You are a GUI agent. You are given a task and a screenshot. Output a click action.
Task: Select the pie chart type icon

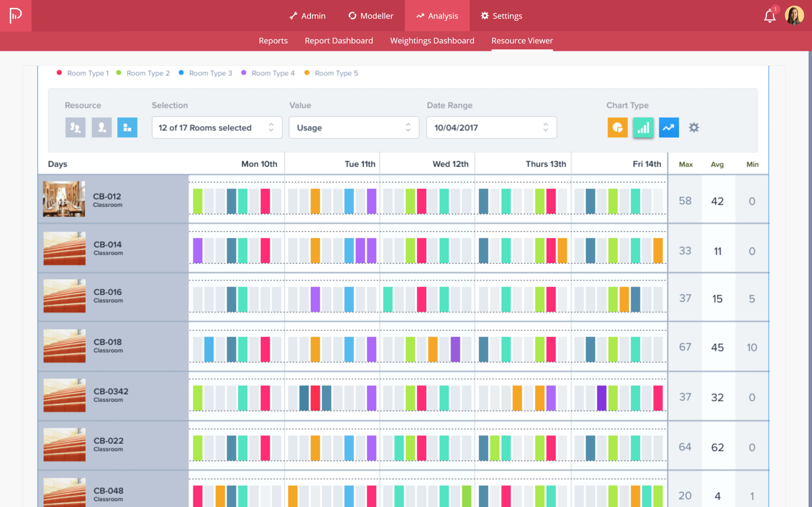pyautogui.click(x=617, y=127)
